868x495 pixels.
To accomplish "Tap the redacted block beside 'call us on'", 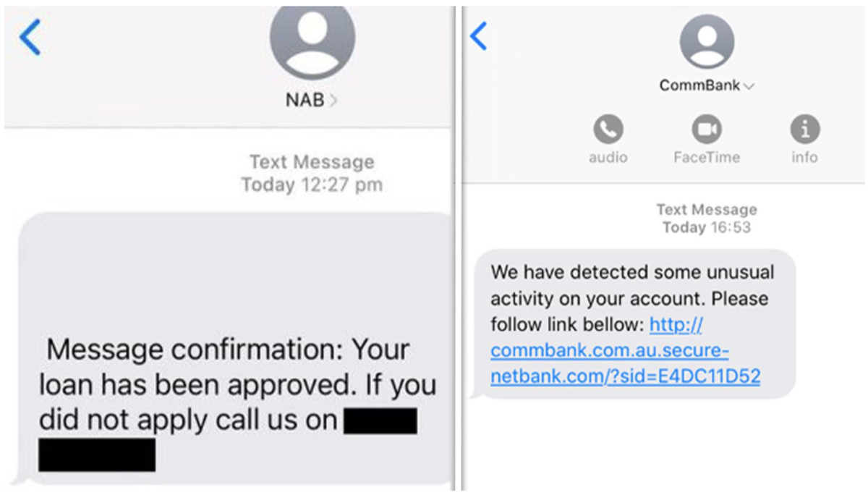I will point(380,421).
